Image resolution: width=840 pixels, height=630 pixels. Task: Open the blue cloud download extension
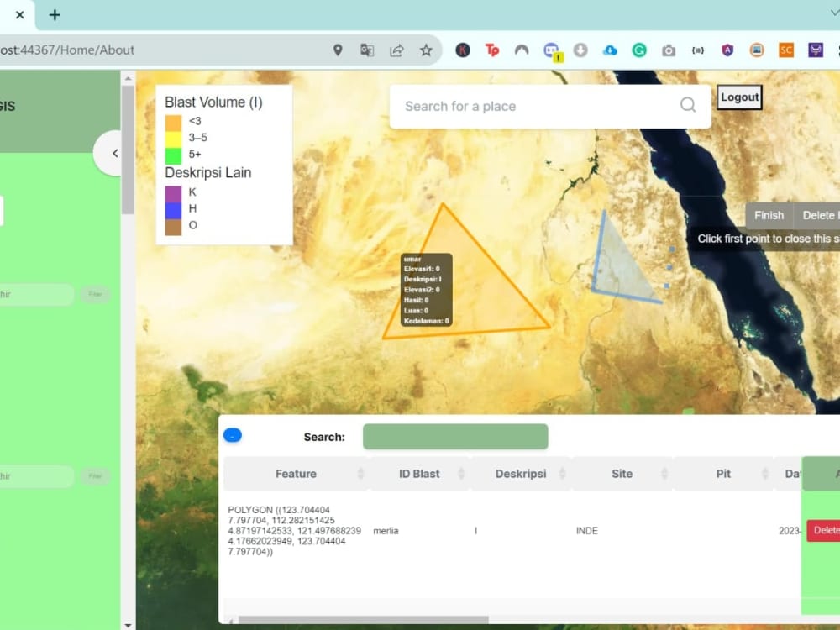(x=610, y=50)
